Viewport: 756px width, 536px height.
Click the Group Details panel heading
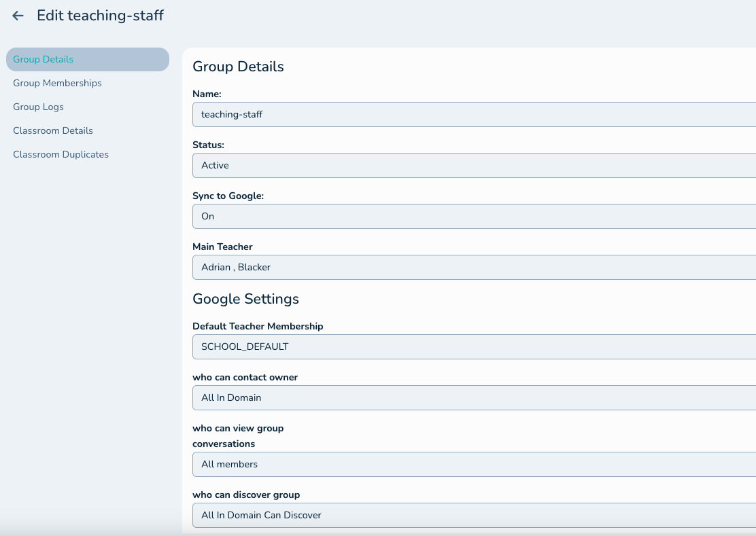[x=238, y=67]
